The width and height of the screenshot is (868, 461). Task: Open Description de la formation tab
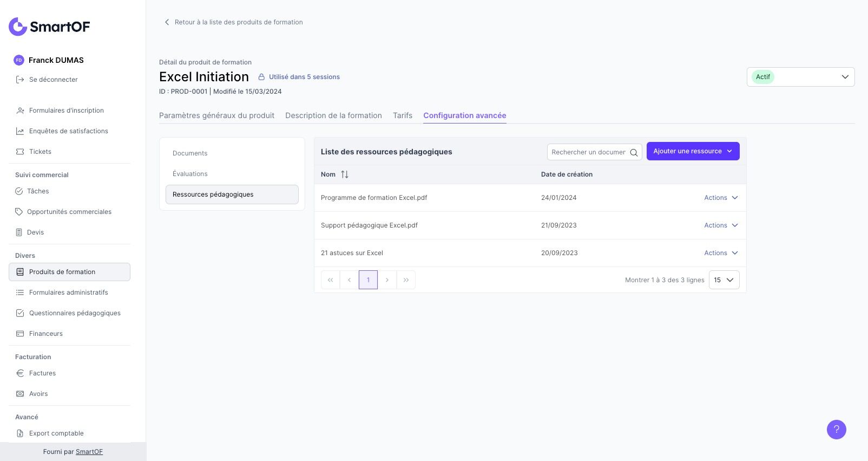(x=333, y=115)
